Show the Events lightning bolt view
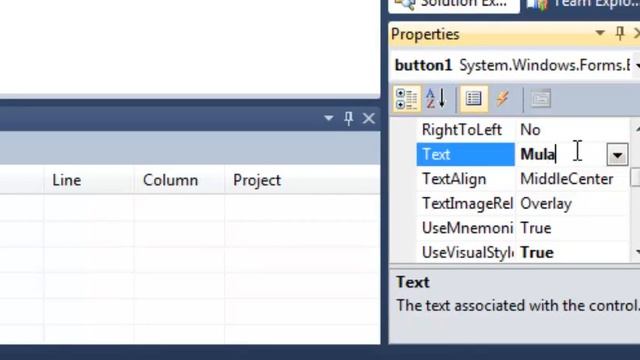 click(503, 98)
